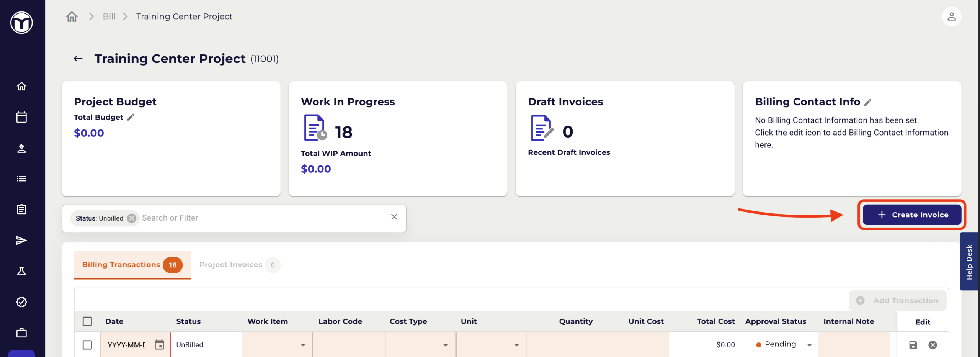Clear the search filter field
The width and height of the screenshot is (980, 357).
click(394, 217)
